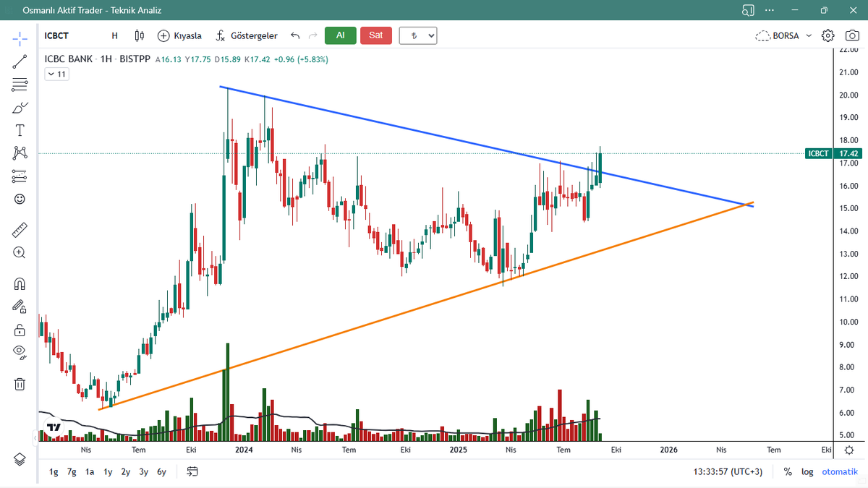The image size is (868, 488).
Task: Toggle log scale mode
Action: pos(807,471)
